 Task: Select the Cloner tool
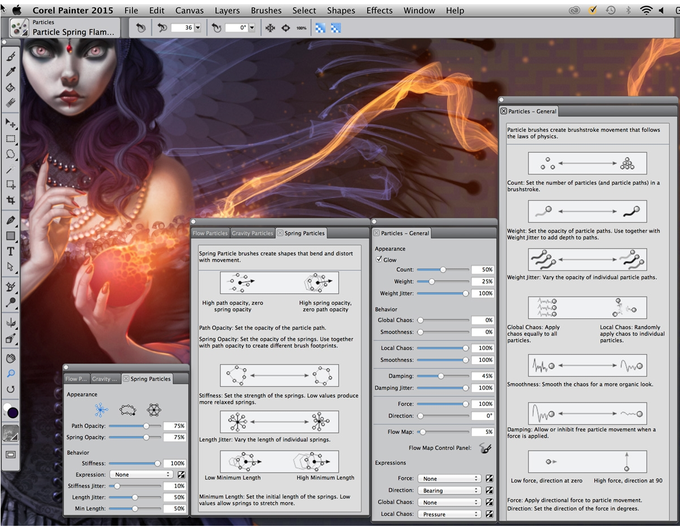point(11,286)
